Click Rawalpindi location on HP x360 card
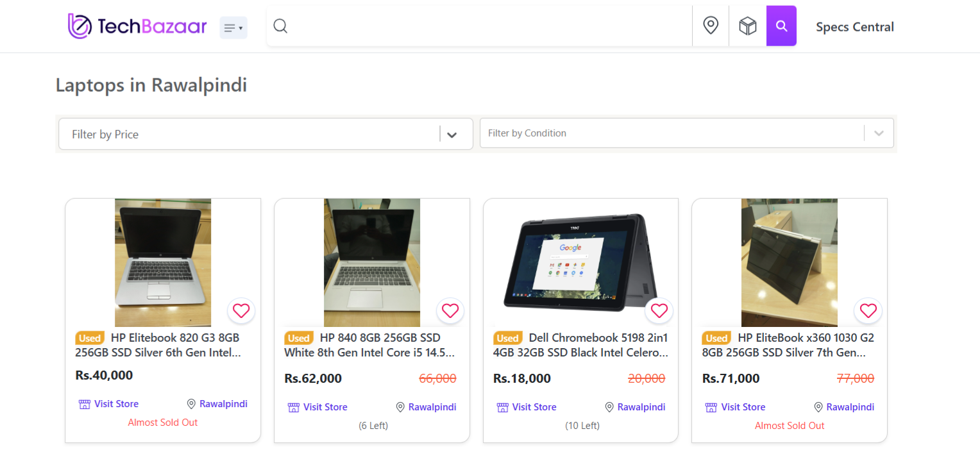Image resolution: width=980 pixels, height=452 pixels. tap(843, 407)
